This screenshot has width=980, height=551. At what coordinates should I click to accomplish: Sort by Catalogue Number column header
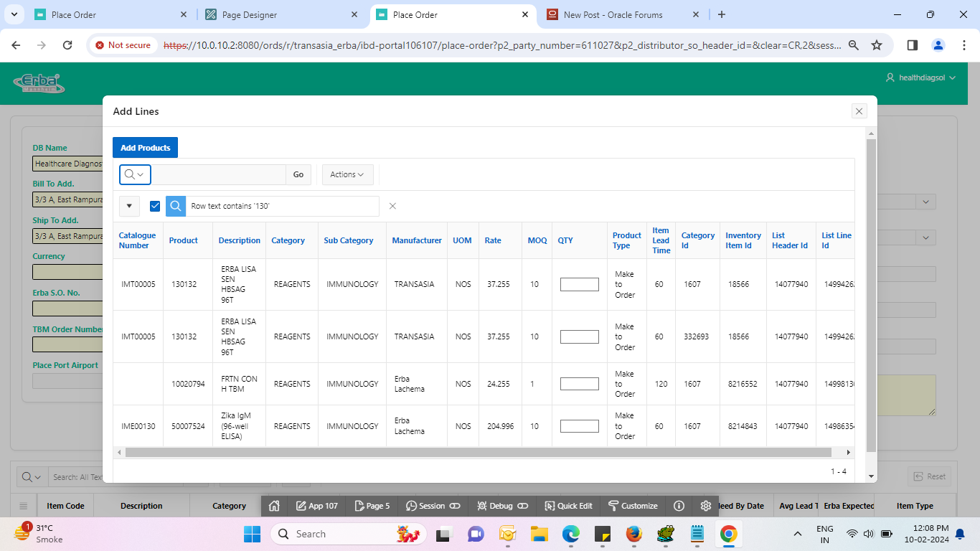137,240
